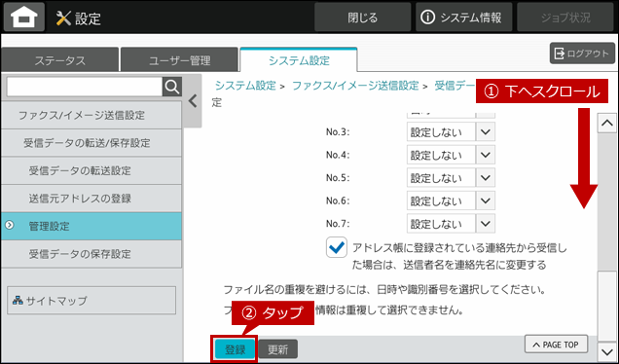Open システム情報 info button
Viewport: 619px width, 364px height.
pyautogui.click(x=463, y=18)
